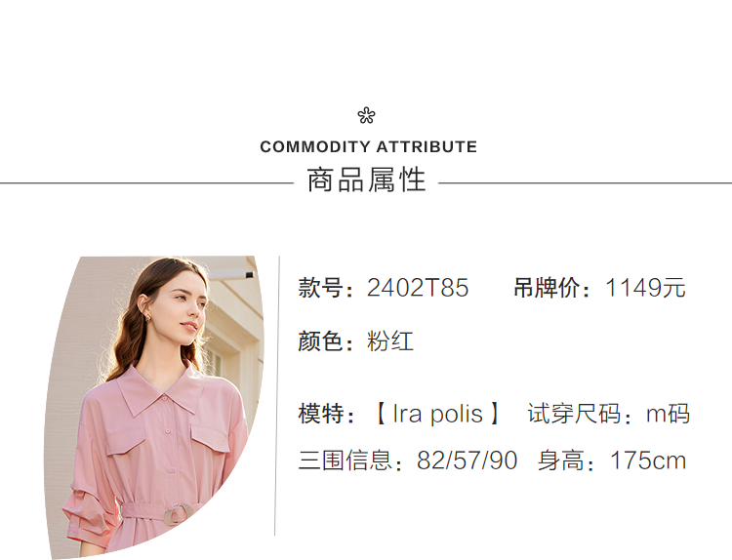Select the style number 2402T85
This screenshot has height=560, width=732.
418,289
